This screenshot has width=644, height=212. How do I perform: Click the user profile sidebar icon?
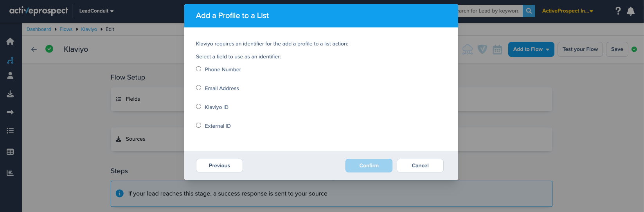point(11,76)
